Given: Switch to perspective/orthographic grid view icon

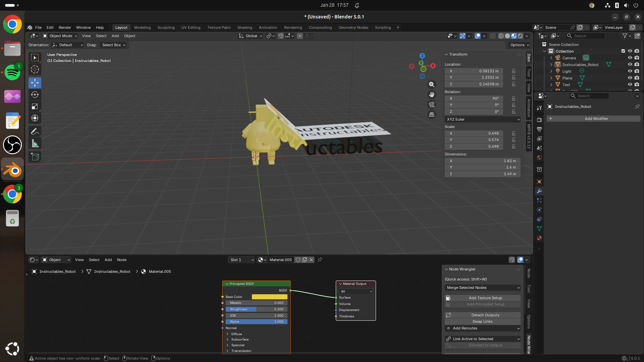Looking at the screenshot, I should click(432, 115).
